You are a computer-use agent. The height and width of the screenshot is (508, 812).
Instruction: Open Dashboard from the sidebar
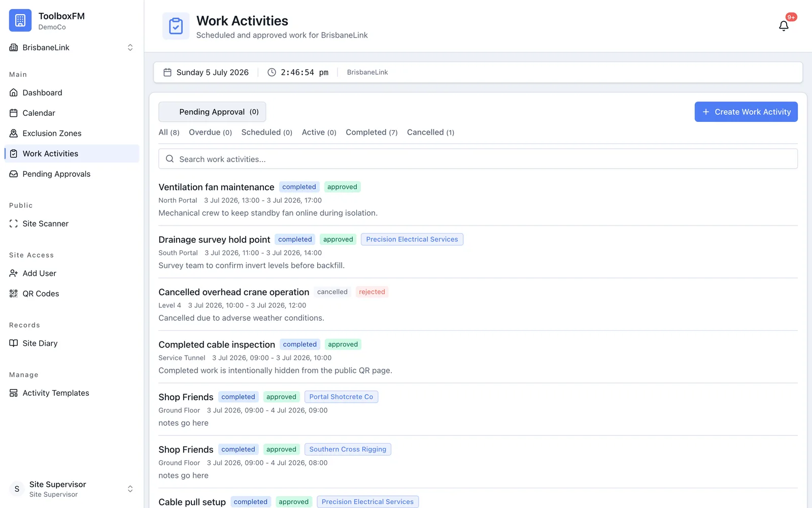72,92
